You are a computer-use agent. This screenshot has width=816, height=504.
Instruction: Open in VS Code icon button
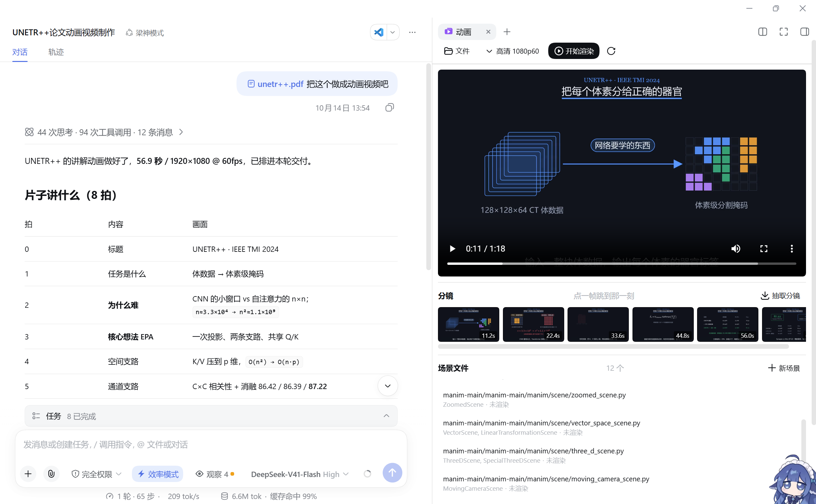tap(378, 32)
